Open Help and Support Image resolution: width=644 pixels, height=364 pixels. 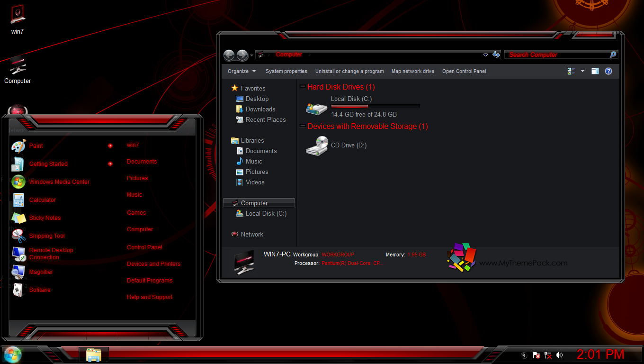tap(150, 297)
